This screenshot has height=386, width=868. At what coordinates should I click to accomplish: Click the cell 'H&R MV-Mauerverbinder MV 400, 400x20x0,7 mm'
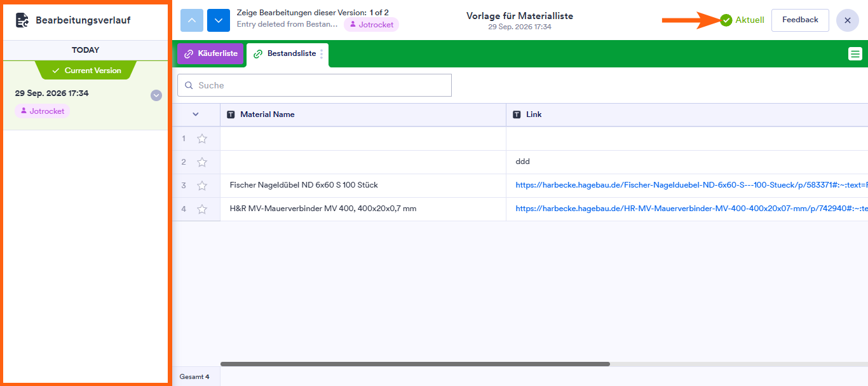click(363, 209)
